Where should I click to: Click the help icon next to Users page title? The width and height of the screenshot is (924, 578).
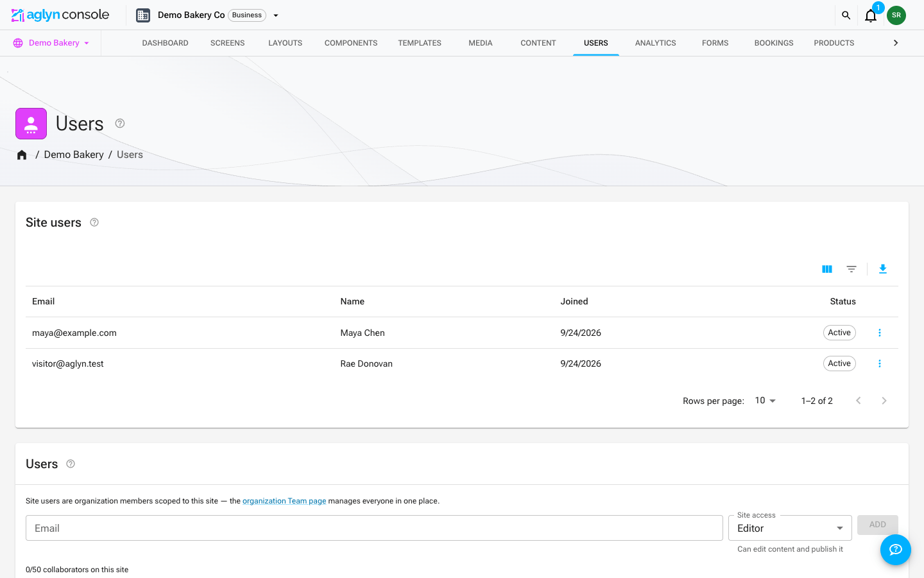[120, 123]
